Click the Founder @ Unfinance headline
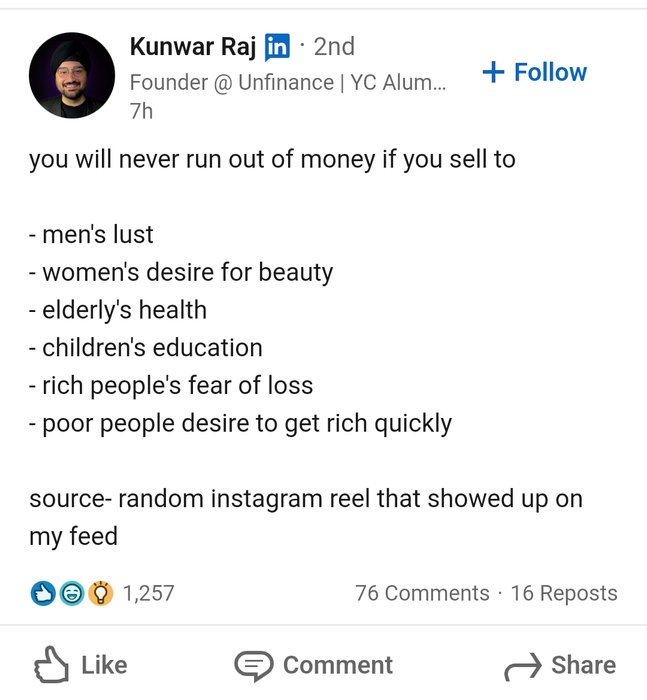This screenshot has height=700, width=647. coord(288,82)
